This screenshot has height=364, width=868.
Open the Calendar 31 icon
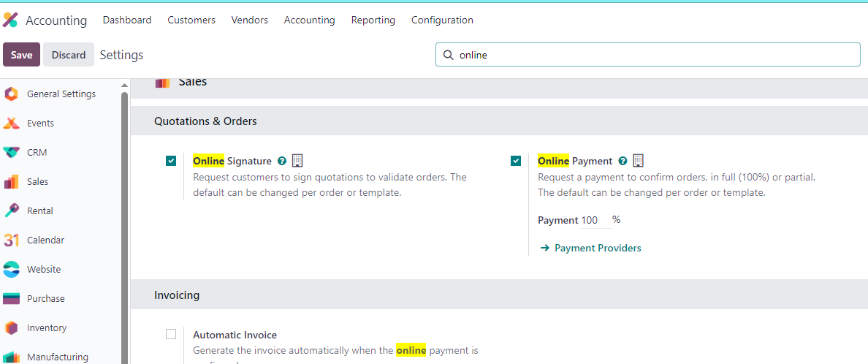[11, 240]
